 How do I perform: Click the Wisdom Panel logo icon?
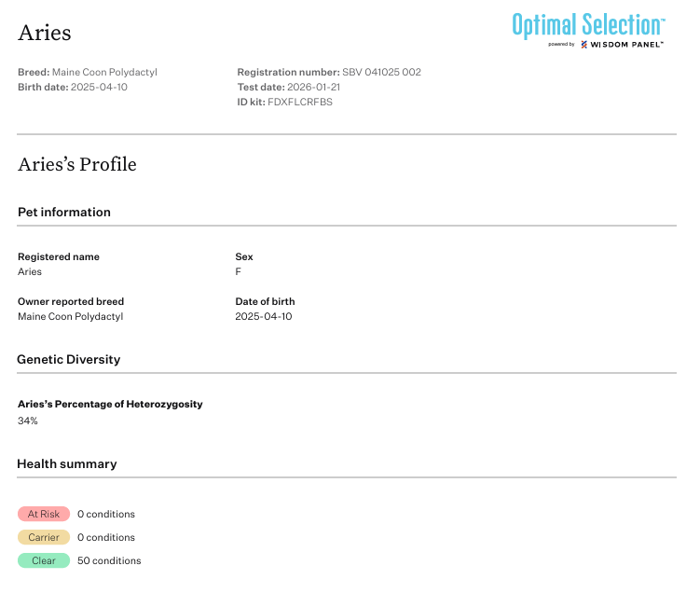[x=584, y=44]
